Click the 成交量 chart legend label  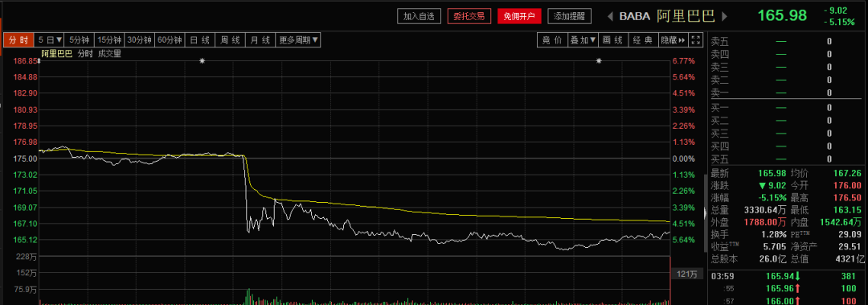[109, 54]
